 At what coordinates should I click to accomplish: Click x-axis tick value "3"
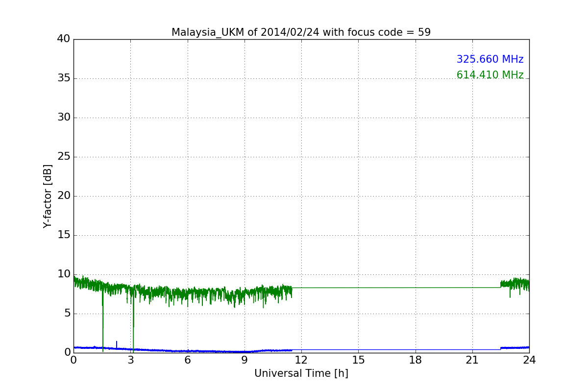(131, 360)
